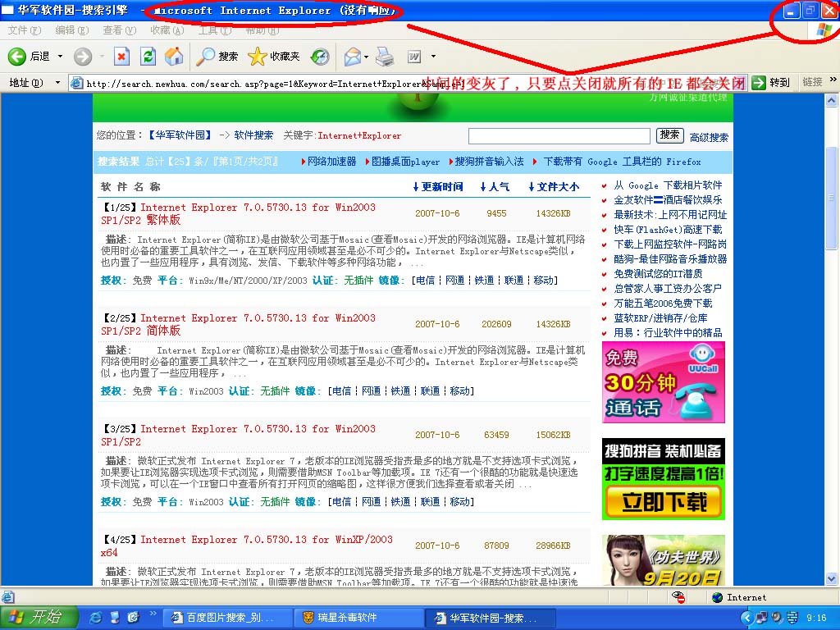
Task: Open 高级搜索 advanced search link
Action: coord(709,138)
